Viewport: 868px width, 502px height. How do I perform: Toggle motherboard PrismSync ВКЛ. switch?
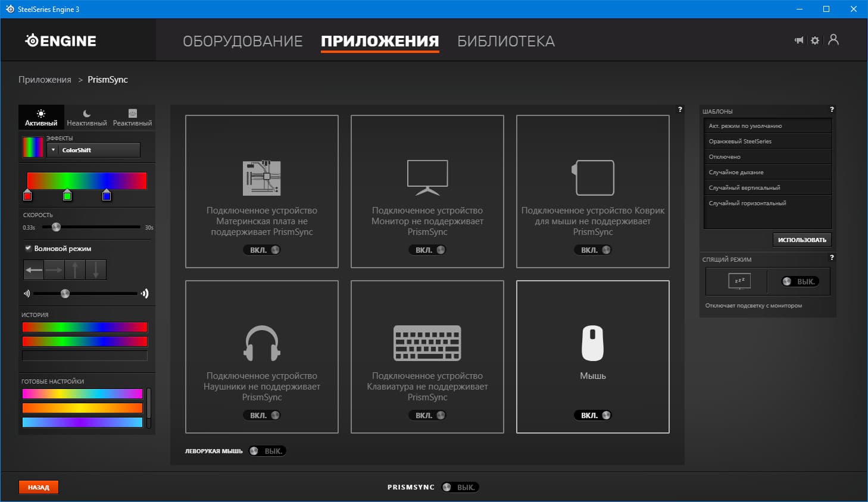(x=262, y=250)
